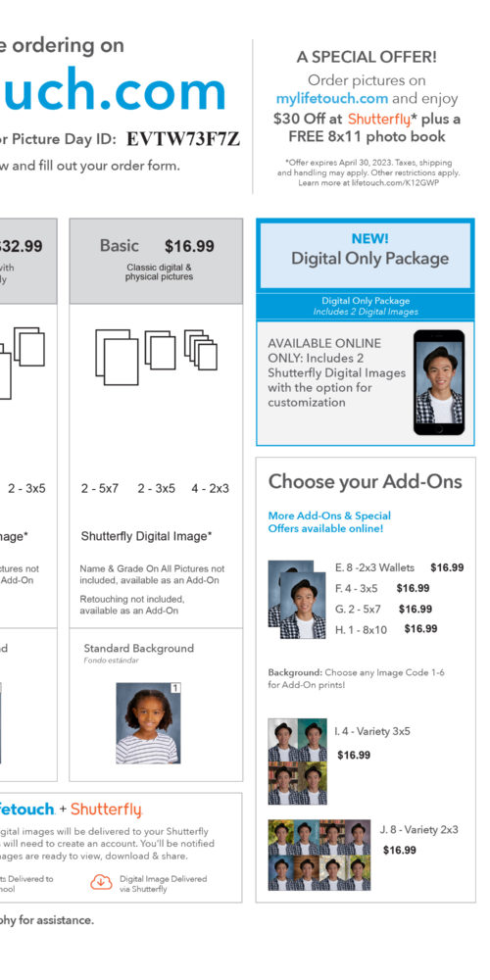Open the 8 - Variety 2x3 photo grid

click(319, 855)
